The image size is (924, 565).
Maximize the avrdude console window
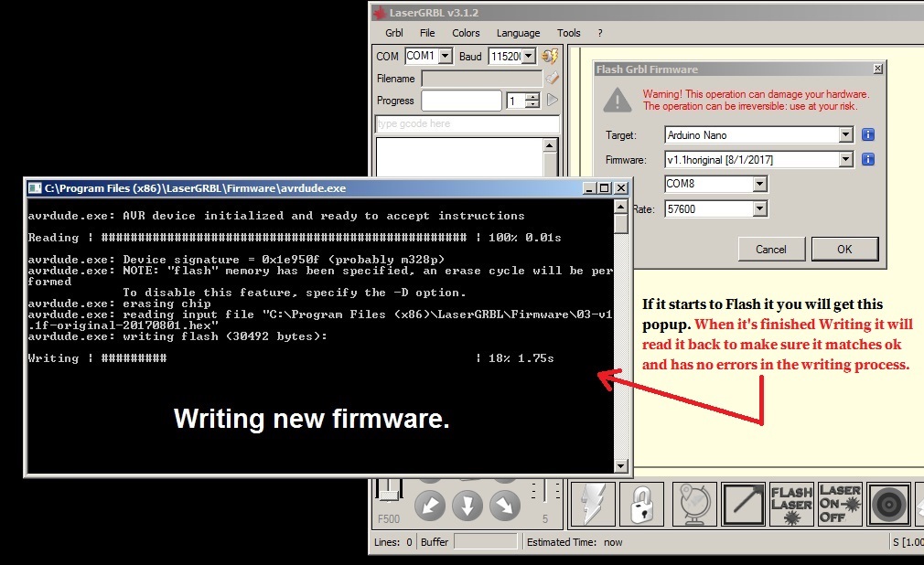pyautogui.click(x=605, y=188)
